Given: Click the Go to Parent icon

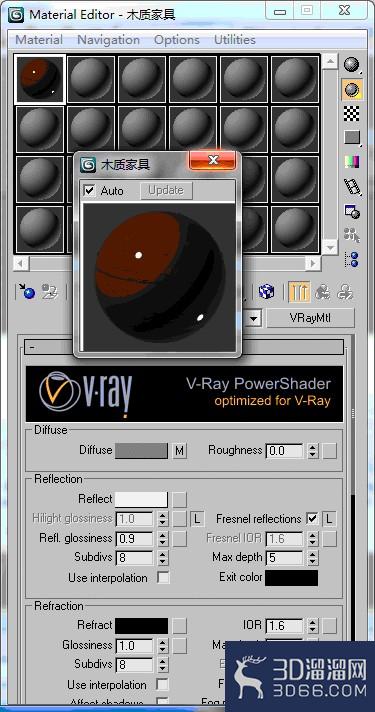Looking at the screenshot, I should (x=323, y=292).
